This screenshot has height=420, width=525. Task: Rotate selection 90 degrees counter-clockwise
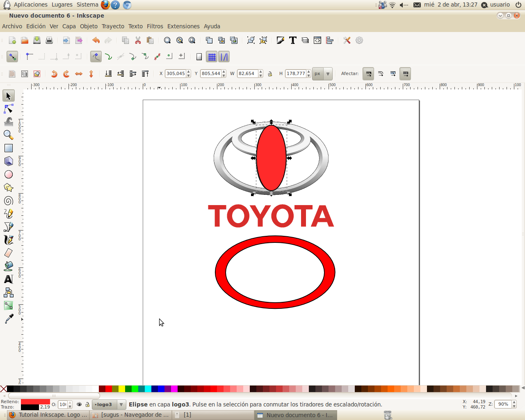(54, 74)
